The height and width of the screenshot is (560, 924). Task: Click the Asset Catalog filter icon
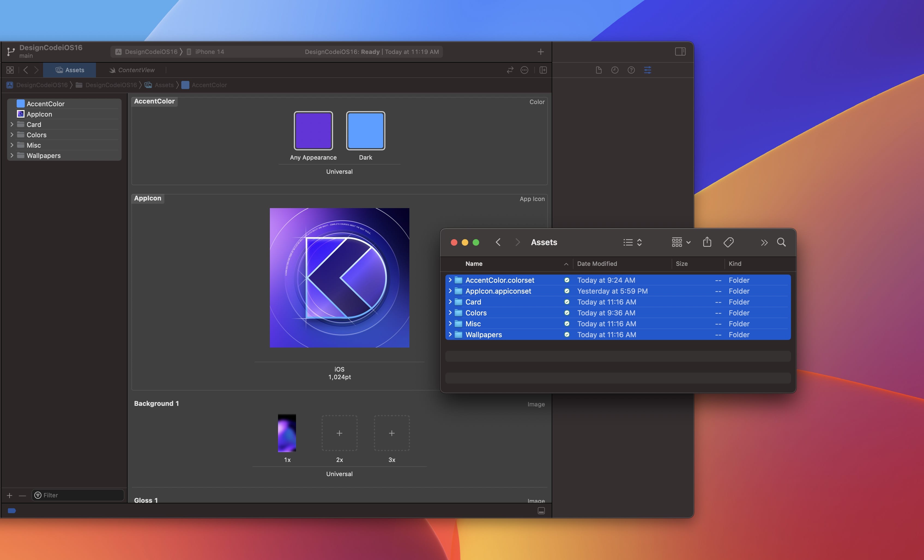[38, 495]
